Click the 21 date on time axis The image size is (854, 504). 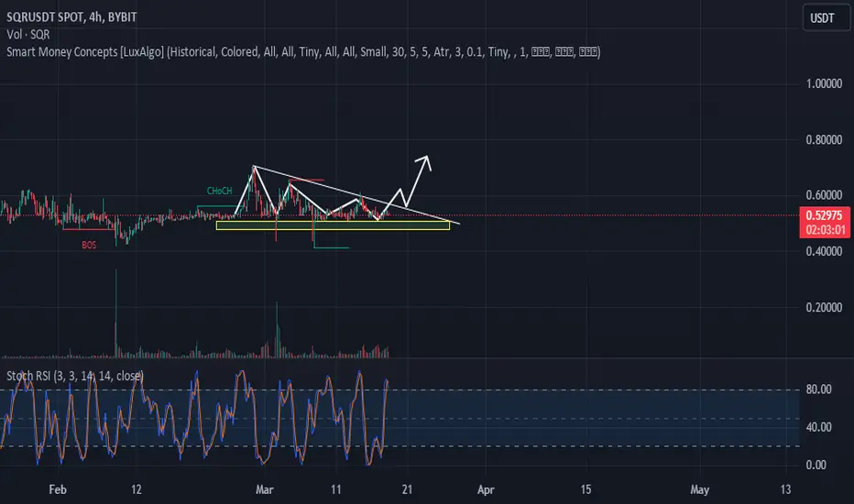[407, 489]
